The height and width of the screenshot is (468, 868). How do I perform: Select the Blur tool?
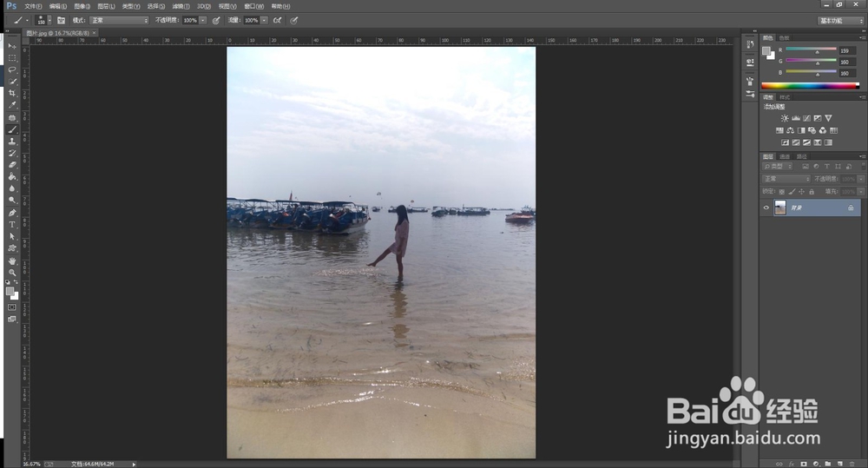[x=12, y=188]
